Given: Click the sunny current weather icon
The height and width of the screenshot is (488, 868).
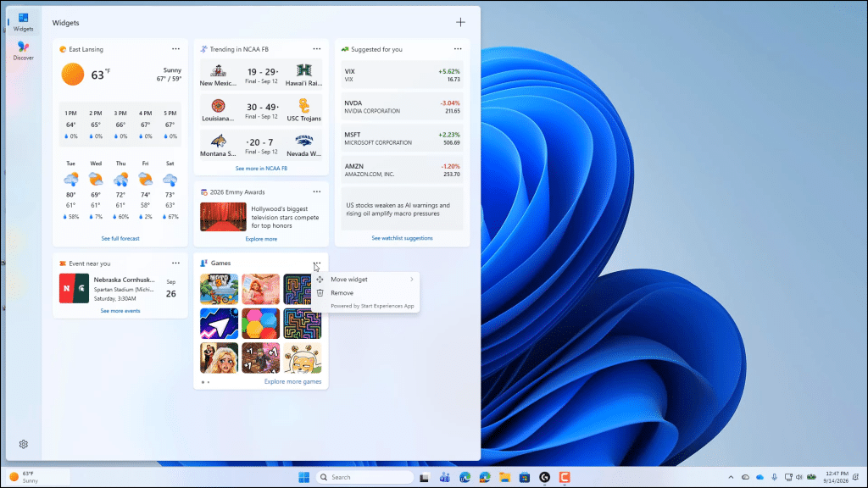Looking at the screenshot, I should tap(73, 75).
